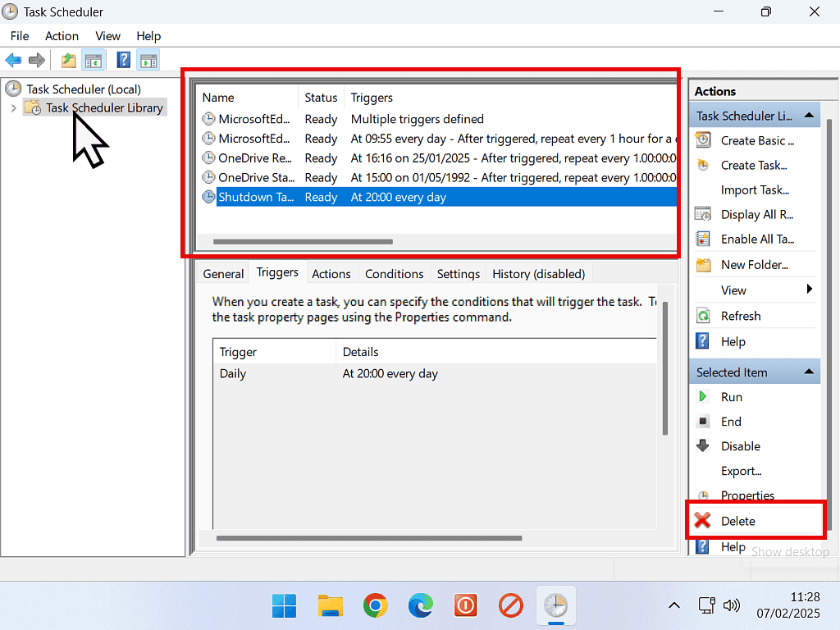
Task: Run the selected task
Action: tap(731, 397)
